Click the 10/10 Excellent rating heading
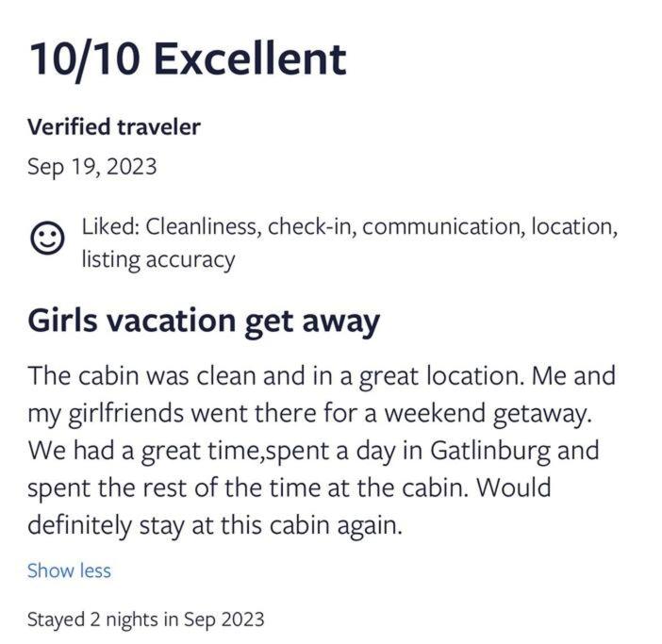 pyautogui.click(x=188, y=59)
